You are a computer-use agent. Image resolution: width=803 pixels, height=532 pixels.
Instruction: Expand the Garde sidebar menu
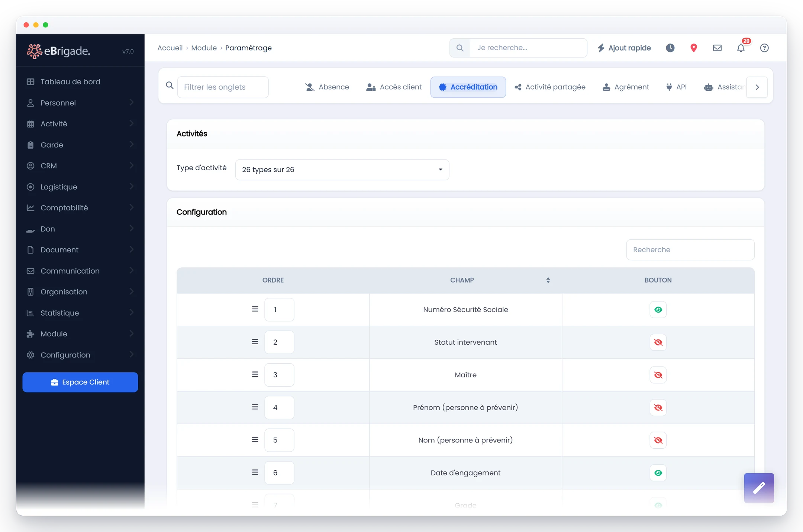pos(80,145)
